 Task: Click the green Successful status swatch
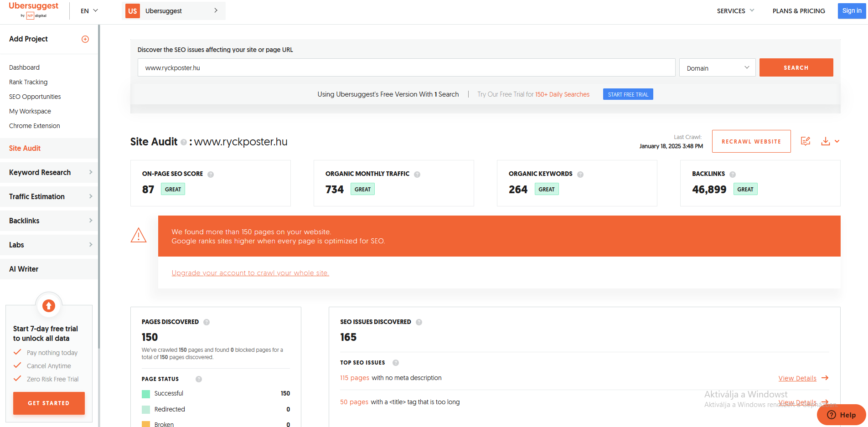[146, 394]
